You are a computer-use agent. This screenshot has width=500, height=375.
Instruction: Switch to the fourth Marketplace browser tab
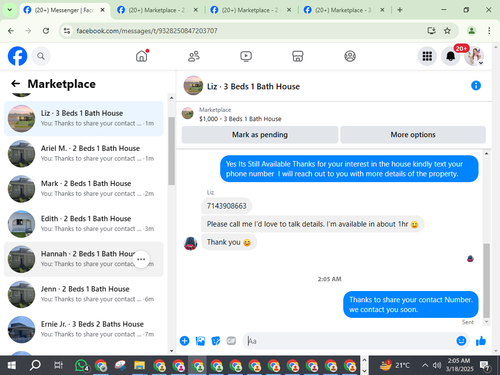tap(343, 10)
